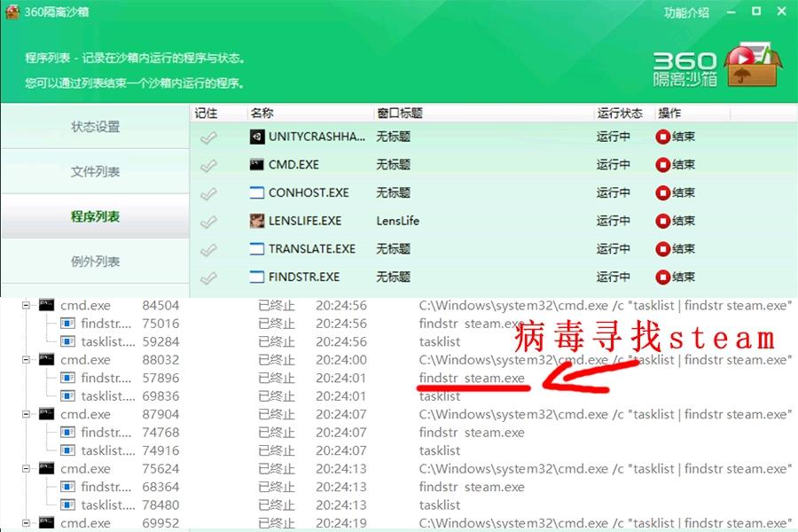Open the 功能介绍 link
Viewport: 798px width, 532px height.
click(686, 12)
